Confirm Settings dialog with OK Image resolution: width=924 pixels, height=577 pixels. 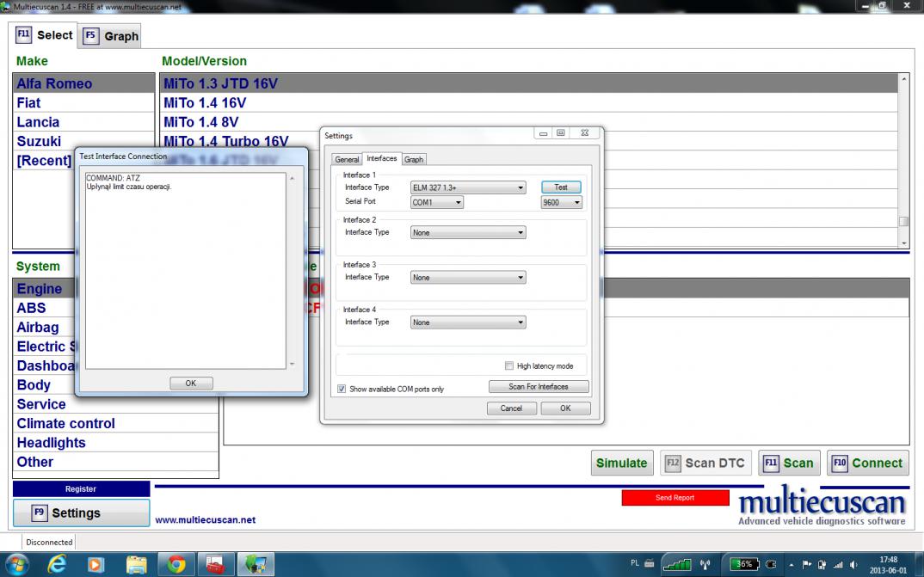[565, 408]
